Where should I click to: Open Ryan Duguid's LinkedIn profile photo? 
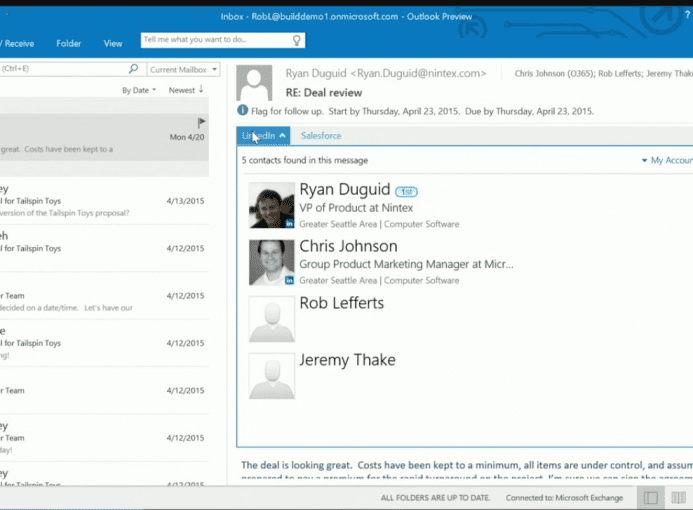click(x=271, y=205)
